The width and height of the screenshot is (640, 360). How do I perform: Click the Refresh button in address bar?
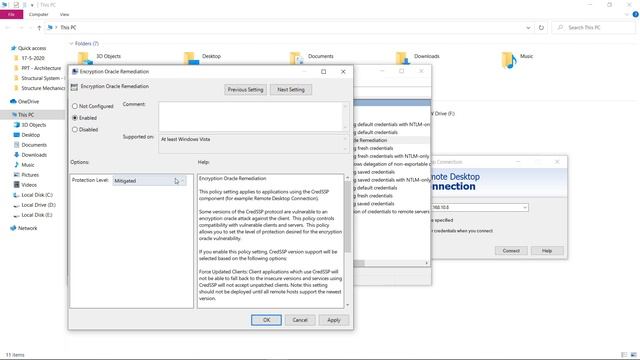(x=541, y=28)
